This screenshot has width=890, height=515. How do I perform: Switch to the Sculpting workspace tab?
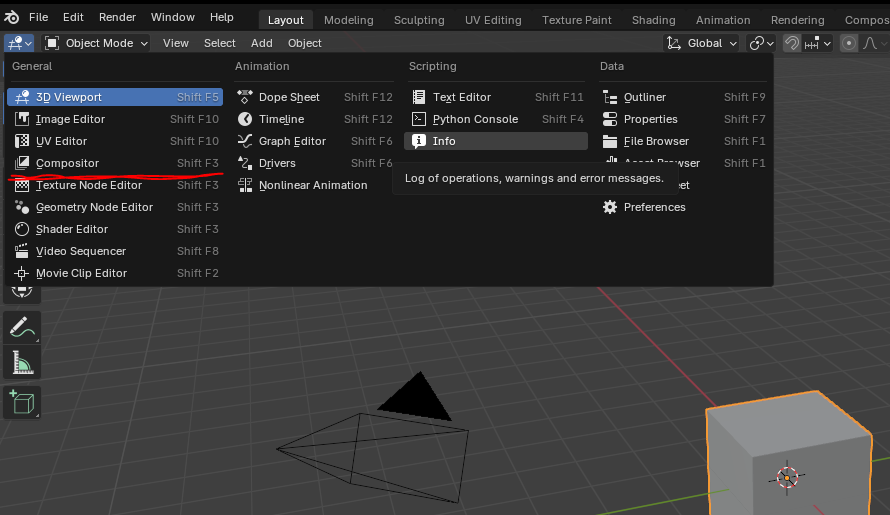(419, 20)
